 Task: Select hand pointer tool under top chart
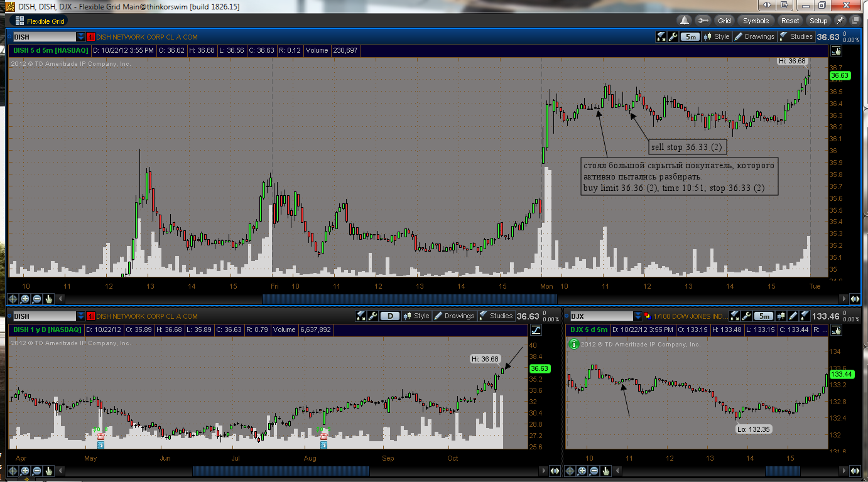pos(49,299)
